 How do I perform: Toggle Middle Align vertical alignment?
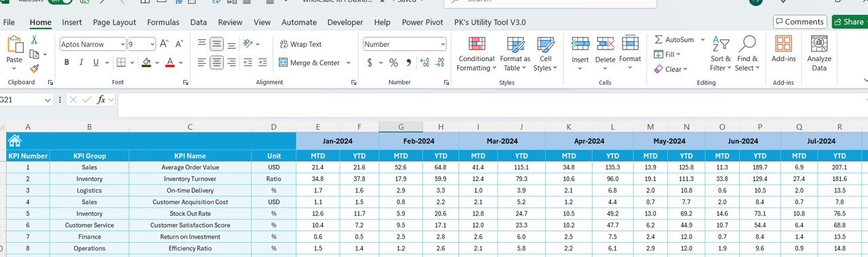pos(216,44)
